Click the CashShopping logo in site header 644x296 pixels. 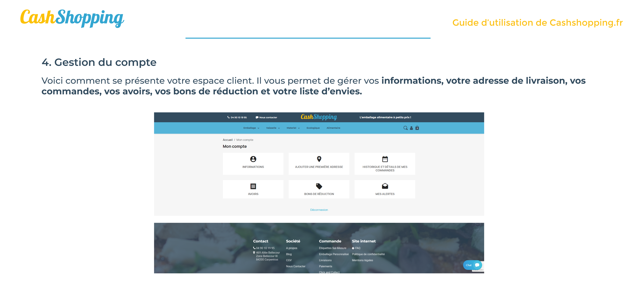319,117
